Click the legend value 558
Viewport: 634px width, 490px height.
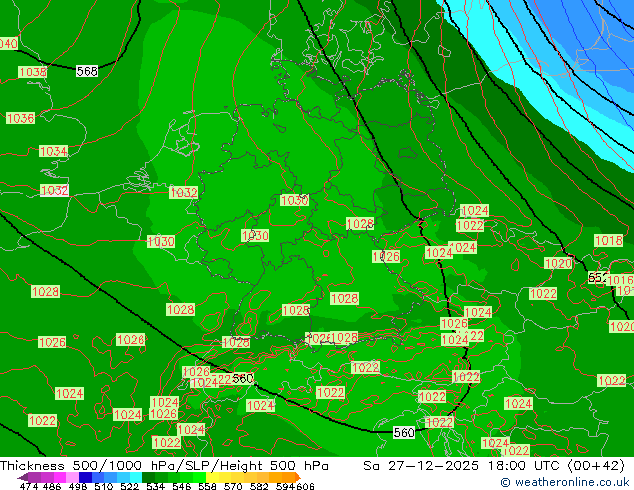point(207,486)
